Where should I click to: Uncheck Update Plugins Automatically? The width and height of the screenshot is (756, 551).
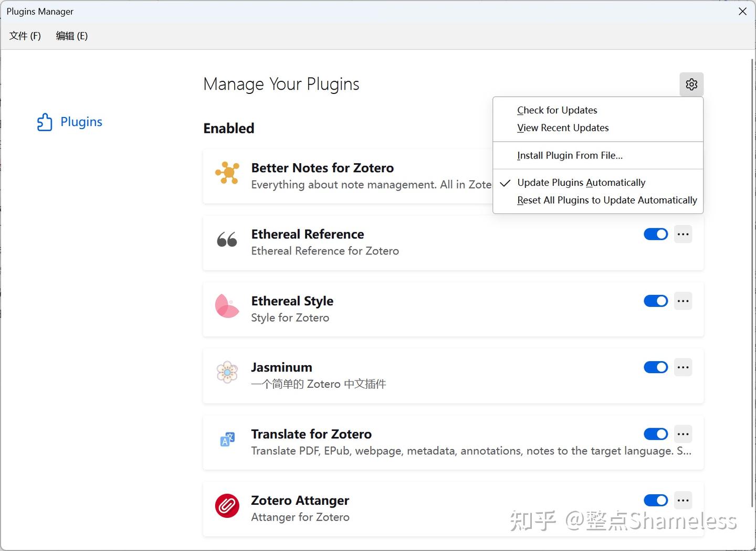tap(581, 182)
